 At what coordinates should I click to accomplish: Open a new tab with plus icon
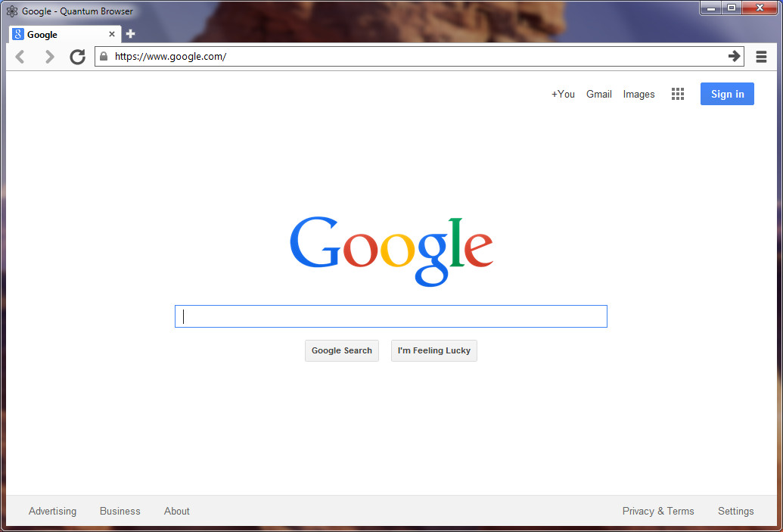coord(130,33)
